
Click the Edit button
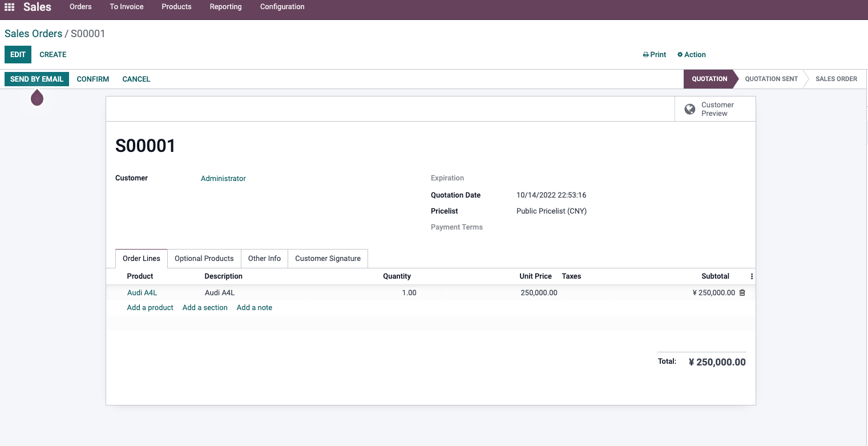pos(18,55)
